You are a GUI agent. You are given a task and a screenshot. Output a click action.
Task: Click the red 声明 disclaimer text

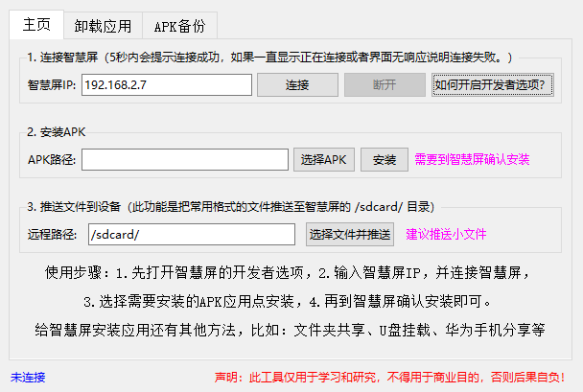tap(393, 376)
